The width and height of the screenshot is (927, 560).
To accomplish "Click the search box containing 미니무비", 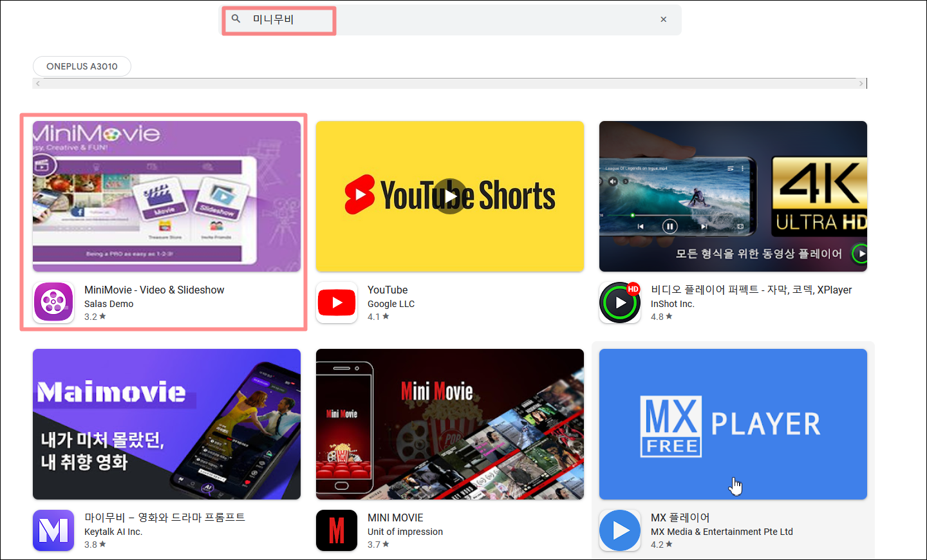I will tap(451, 20).
